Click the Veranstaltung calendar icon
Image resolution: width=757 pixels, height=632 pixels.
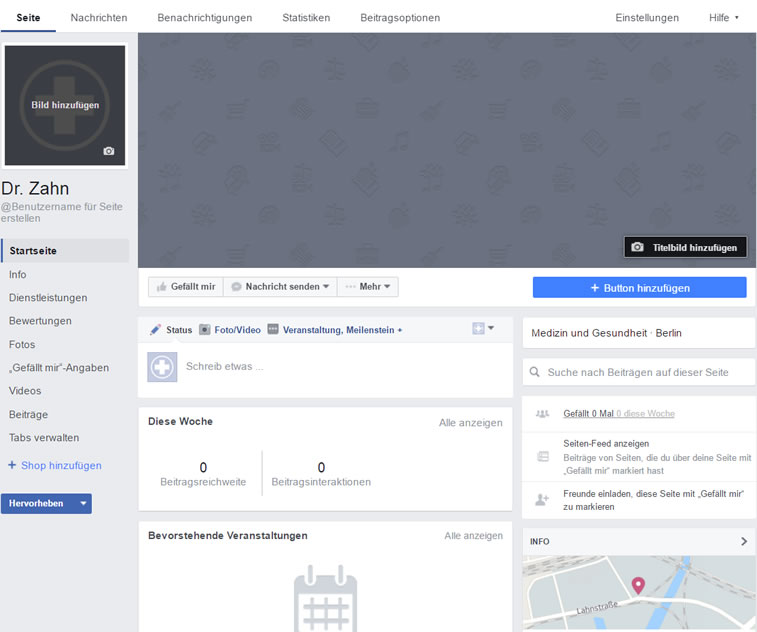coord(273,329)
